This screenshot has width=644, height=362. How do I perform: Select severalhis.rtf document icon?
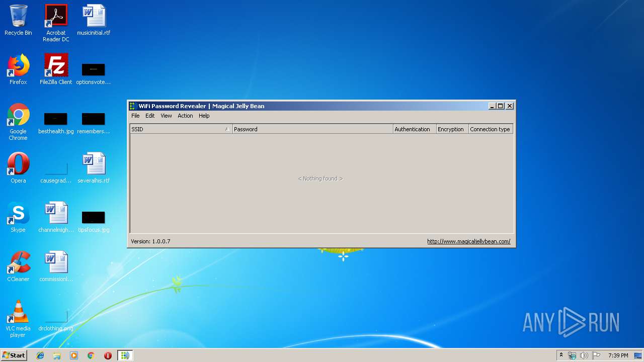pos(94,168)
